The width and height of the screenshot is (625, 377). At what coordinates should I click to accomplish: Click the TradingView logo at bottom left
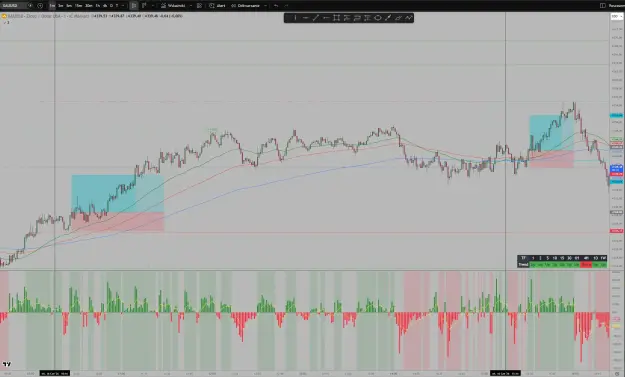click(7, 364)
